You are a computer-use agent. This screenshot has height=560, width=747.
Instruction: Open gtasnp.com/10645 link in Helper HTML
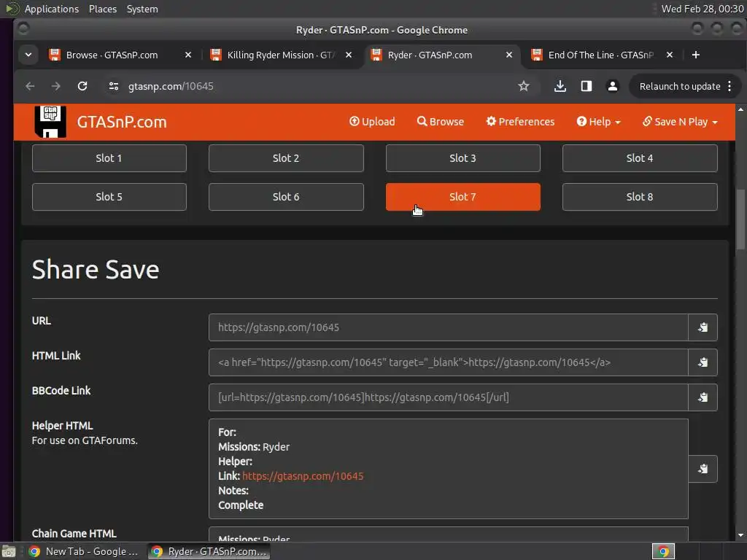click(x=303, y=476)
